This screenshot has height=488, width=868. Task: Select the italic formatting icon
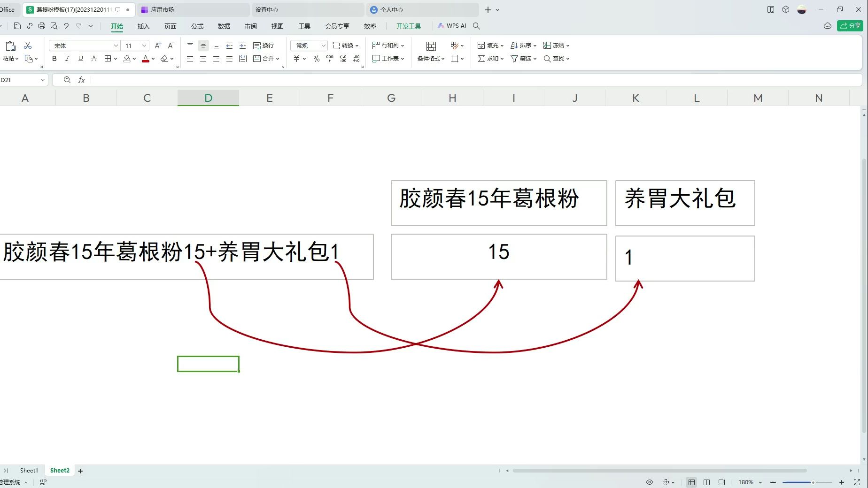click(67, 59)
